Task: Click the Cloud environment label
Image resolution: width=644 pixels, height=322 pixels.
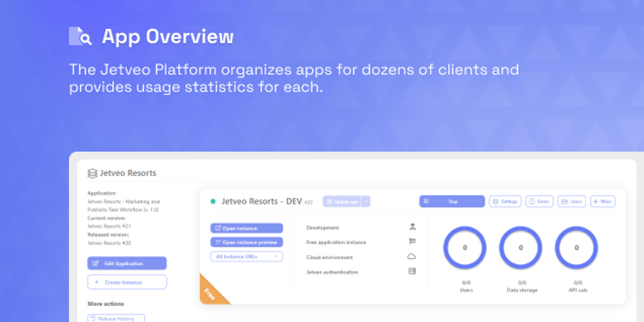Action: 330,257
